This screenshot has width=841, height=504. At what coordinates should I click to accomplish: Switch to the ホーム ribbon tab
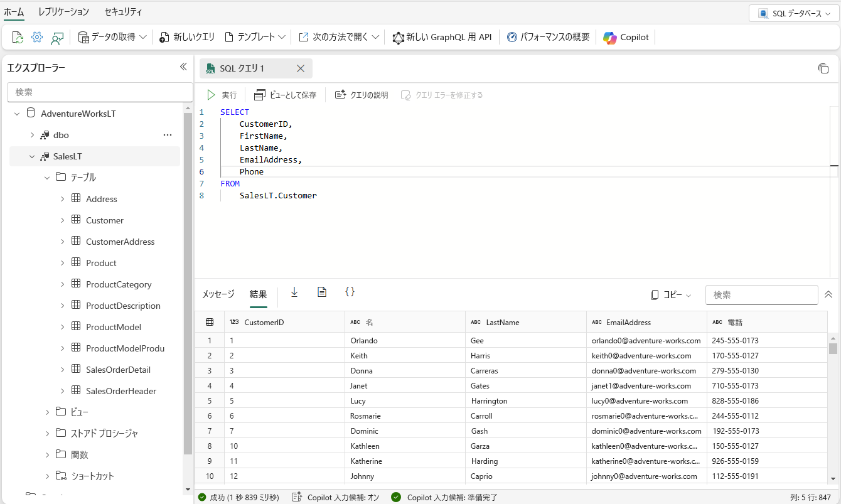pyautogui.click(x=14, y=11)
